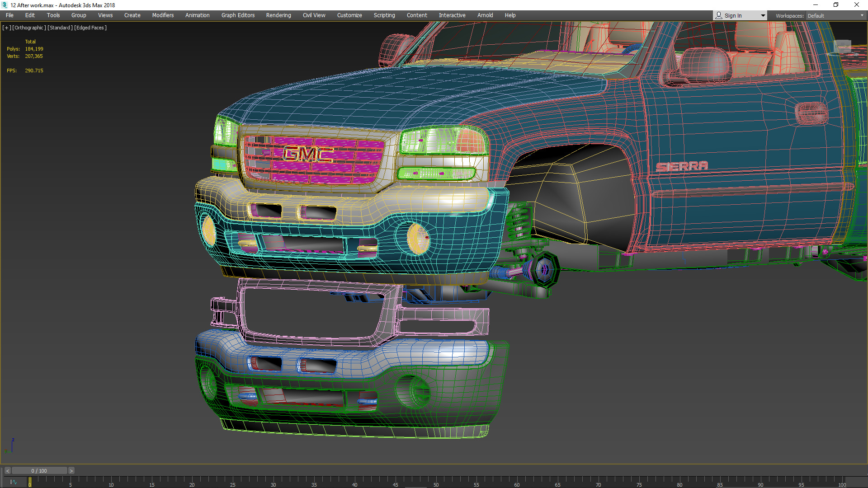Image resolution: width=868 pixels, height=488 pixels.
Task: Open the Modifiers menu
Action: [163, 15]
